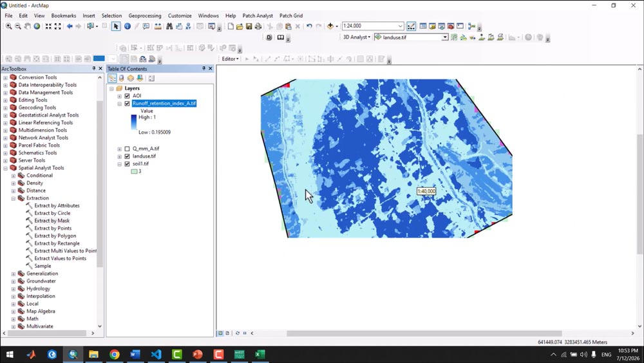Open the Find binoculars tool
The height and width of the screenshot is (363, 644).
tap(169, 26)
